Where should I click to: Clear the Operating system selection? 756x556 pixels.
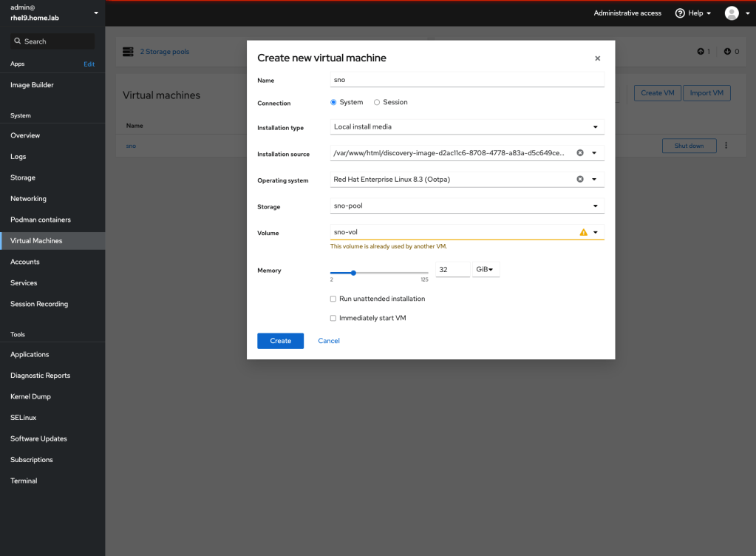[x=580, y=179]
